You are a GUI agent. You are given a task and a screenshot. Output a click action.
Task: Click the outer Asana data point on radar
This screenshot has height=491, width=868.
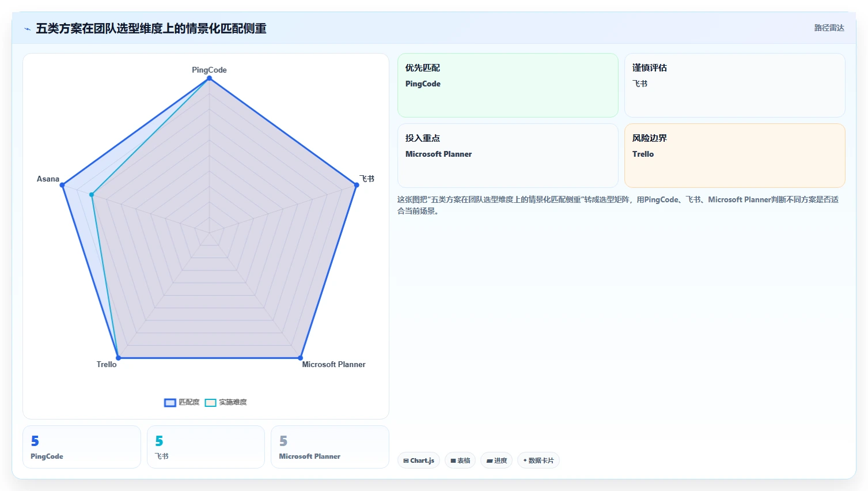pos(63,185)
